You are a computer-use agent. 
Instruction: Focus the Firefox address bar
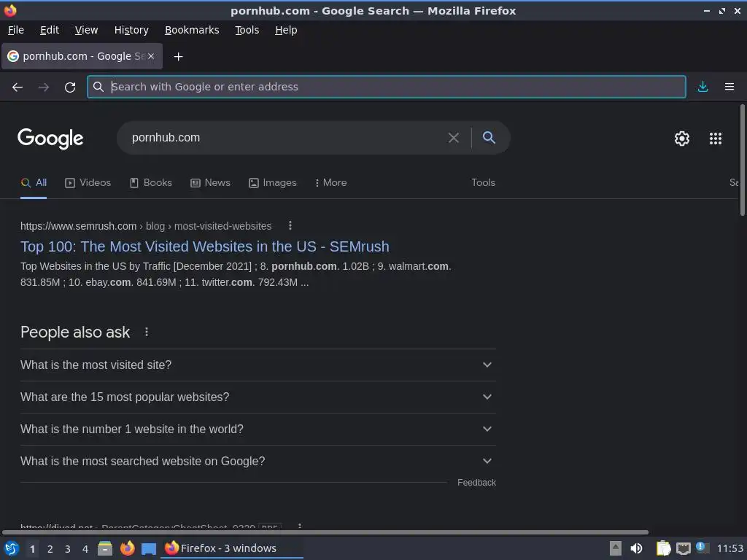point(387,87)
